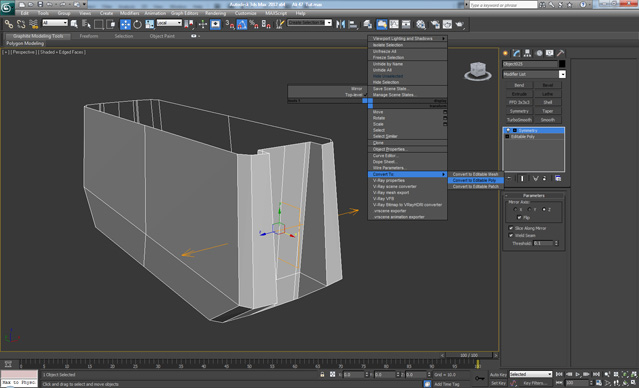This screenshot has height=388, width=639.
Task: Open the Material Editor icon
Action: point(421,24)
